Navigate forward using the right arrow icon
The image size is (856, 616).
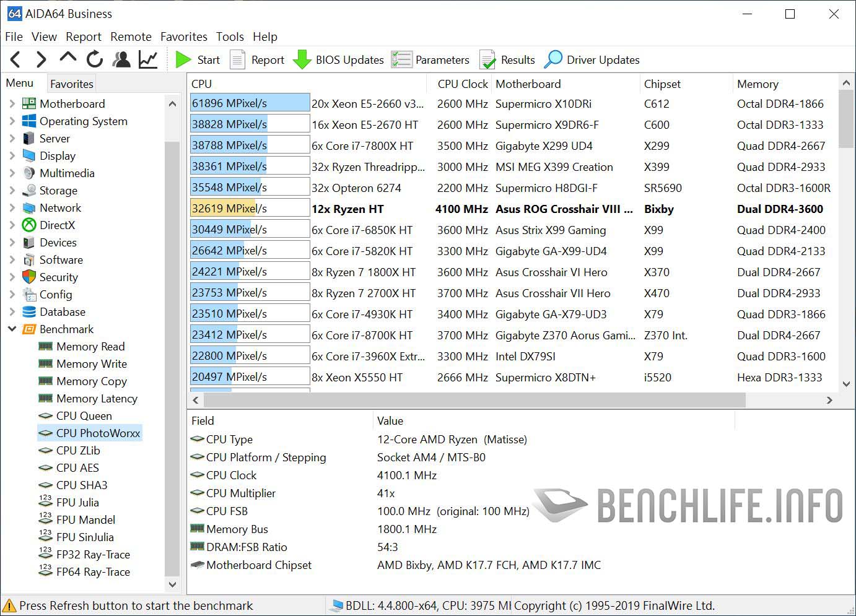pyautogui.click(x=41, y=59)
